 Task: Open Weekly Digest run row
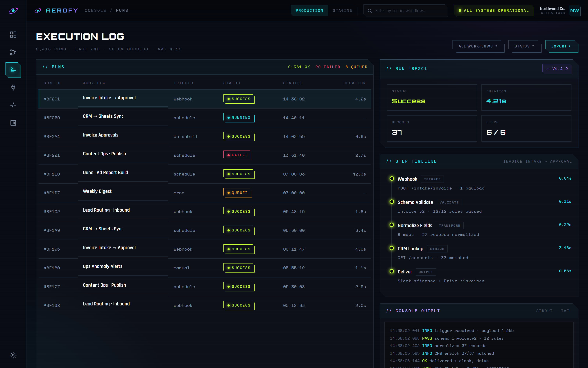coord(205,193)
